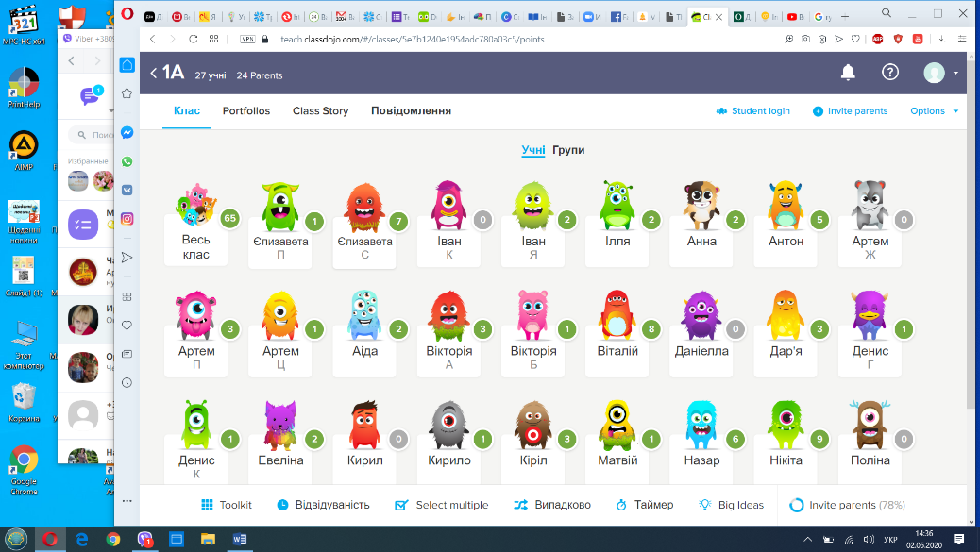Open student Дар'я card
This screenshot has height=552, width=980.
(786, 334)
